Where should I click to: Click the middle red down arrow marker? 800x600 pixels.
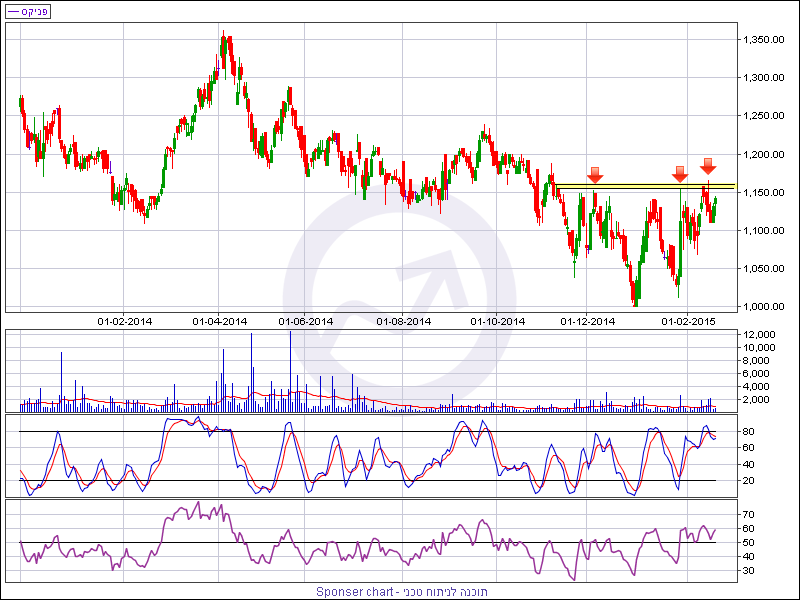[679, 174]
